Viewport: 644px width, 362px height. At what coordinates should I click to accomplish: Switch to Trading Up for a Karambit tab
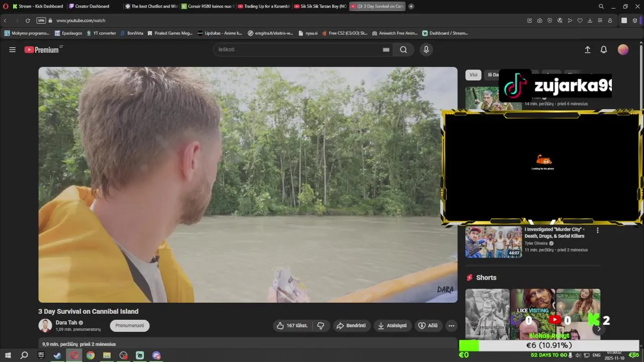263,7
